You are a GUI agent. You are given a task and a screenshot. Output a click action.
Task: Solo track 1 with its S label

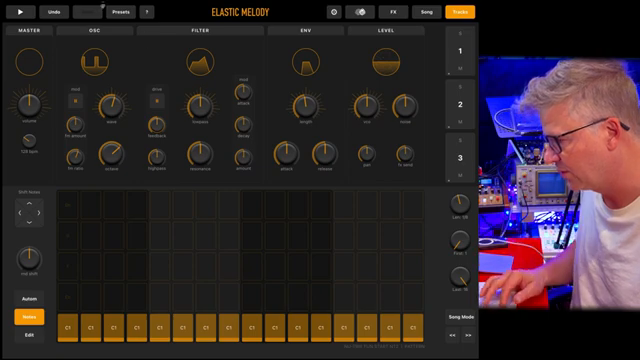(460, 33)
